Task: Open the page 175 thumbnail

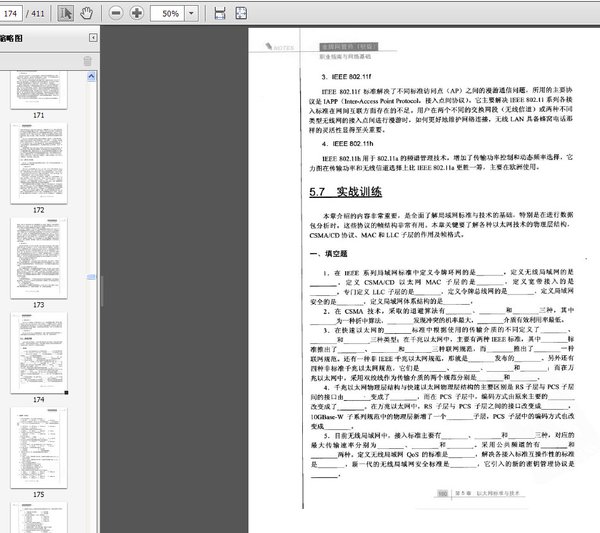Action: (x=39, y=448)
